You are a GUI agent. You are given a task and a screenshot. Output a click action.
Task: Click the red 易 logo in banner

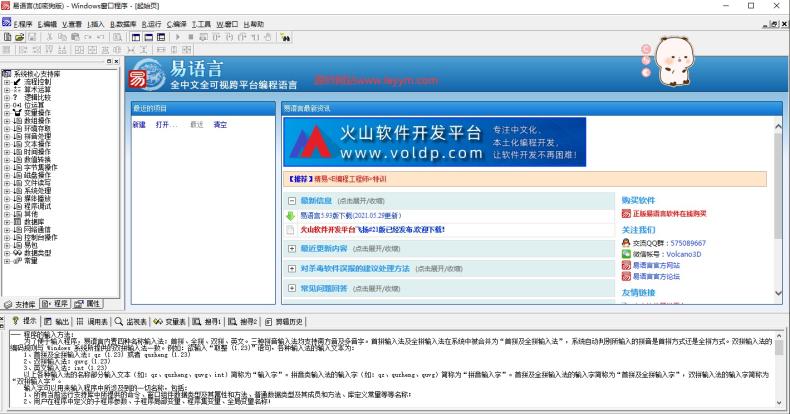coord(137,79)
